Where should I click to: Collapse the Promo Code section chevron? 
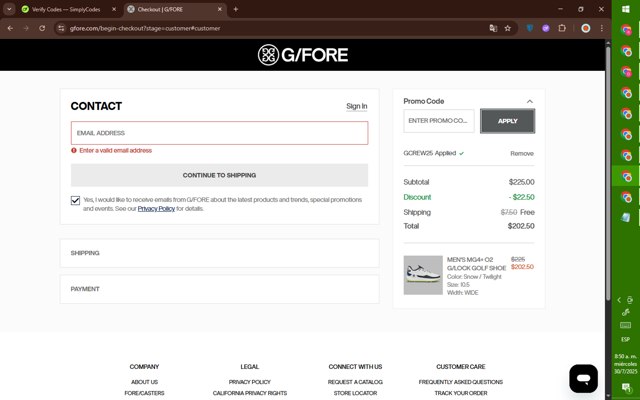click(530, 101)
